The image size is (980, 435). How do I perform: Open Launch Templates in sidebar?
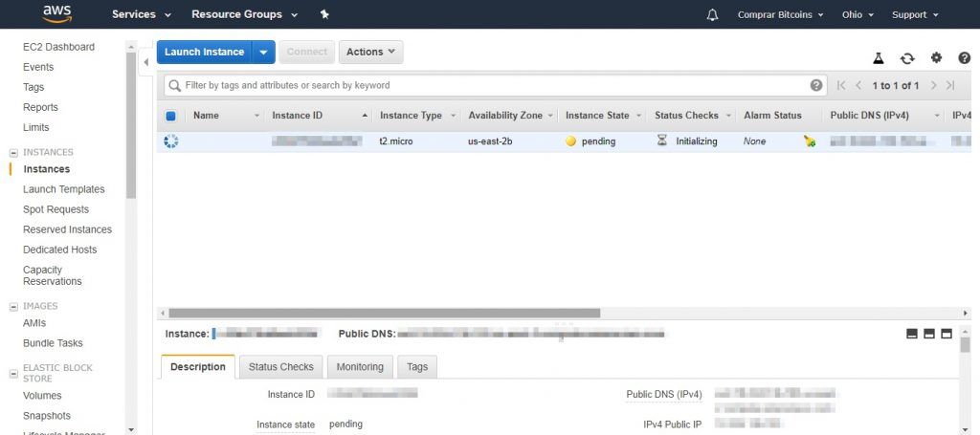point(64,189)
